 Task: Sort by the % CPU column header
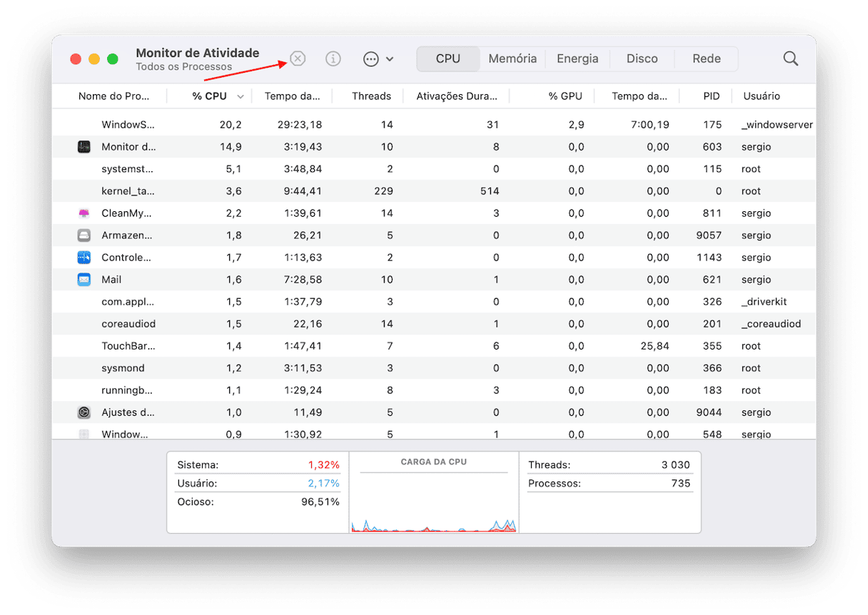209,96
